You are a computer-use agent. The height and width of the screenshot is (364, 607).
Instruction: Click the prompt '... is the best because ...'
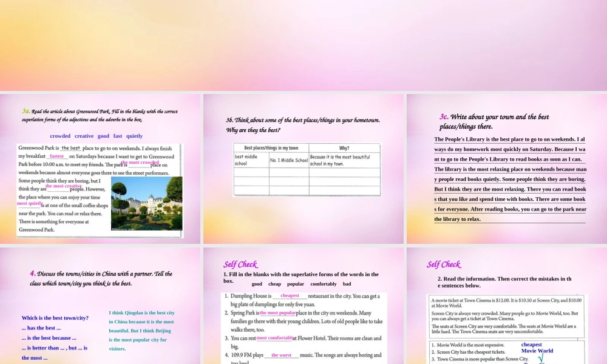pyautogui.click(x=49, y=338)
